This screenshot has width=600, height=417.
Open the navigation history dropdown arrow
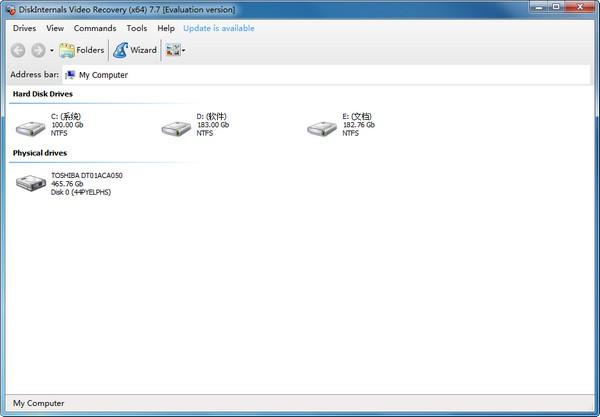[52, 50]
